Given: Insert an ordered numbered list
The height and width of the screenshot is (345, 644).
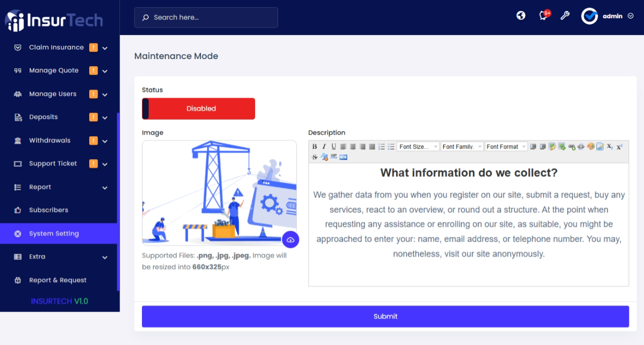Looking at the screenshot, I should 381,147.
